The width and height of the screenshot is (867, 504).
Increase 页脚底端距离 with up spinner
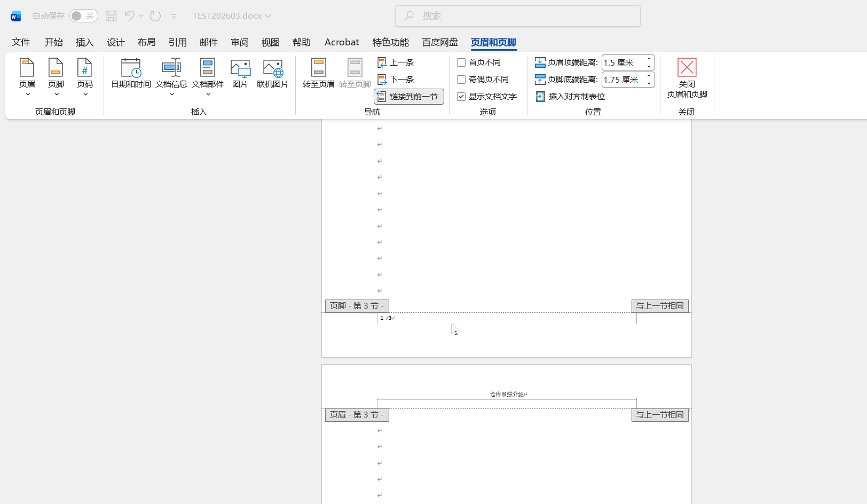(x=649, y=76)
